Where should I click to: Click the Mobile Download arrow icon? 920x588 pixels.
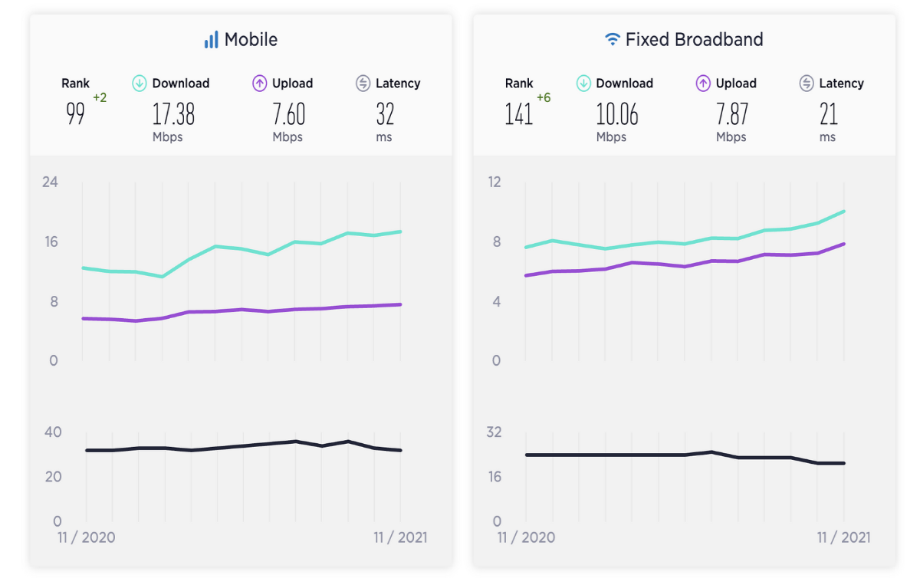pos(139,84)
